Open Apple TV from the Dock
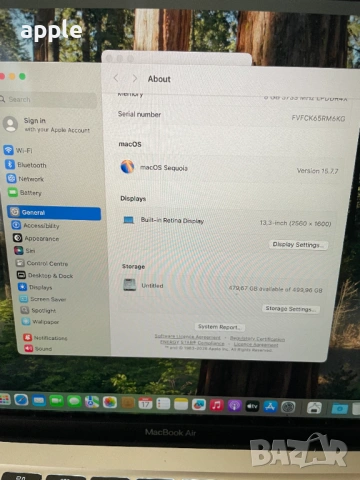The image size is (360, 480). (x=252, y=406)
